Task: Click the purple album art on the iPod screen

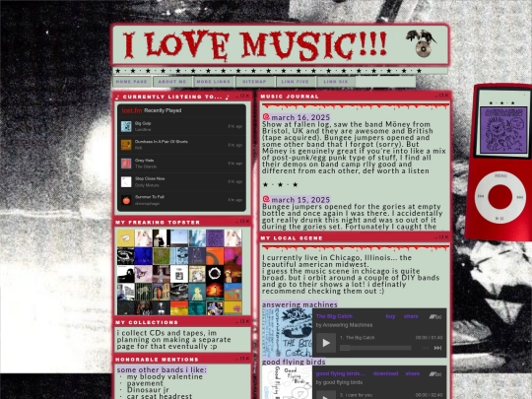Action: click(503, 131)
